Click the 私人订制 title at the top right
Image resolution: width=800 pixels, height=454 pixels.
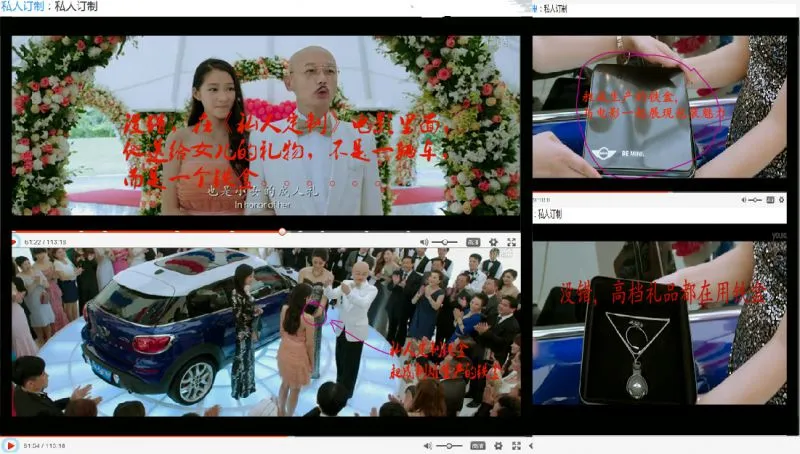(555, 9)
